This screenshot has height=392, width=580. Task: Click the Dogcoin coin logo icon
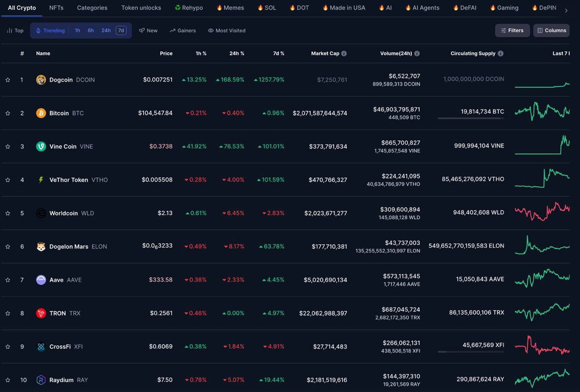pos(41,80)
